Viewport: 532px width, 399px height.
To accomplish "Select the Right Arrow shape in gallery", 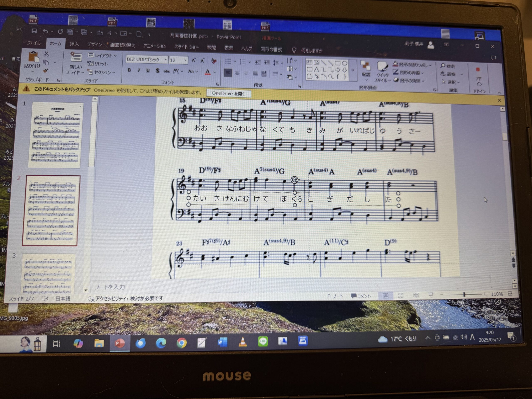I will click(338, 70).
